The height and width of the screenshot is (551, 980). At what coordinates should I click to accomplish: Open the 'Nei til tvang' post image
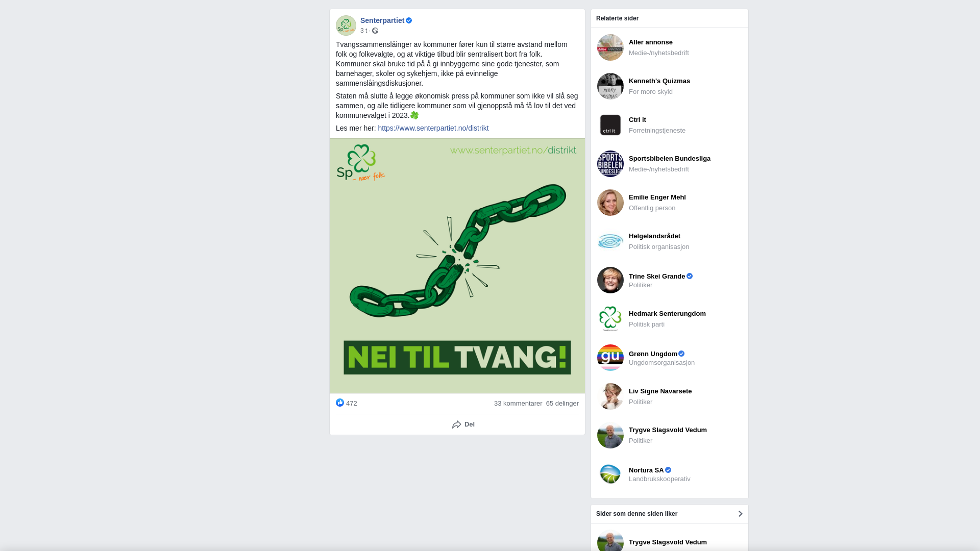coord(457,265)
